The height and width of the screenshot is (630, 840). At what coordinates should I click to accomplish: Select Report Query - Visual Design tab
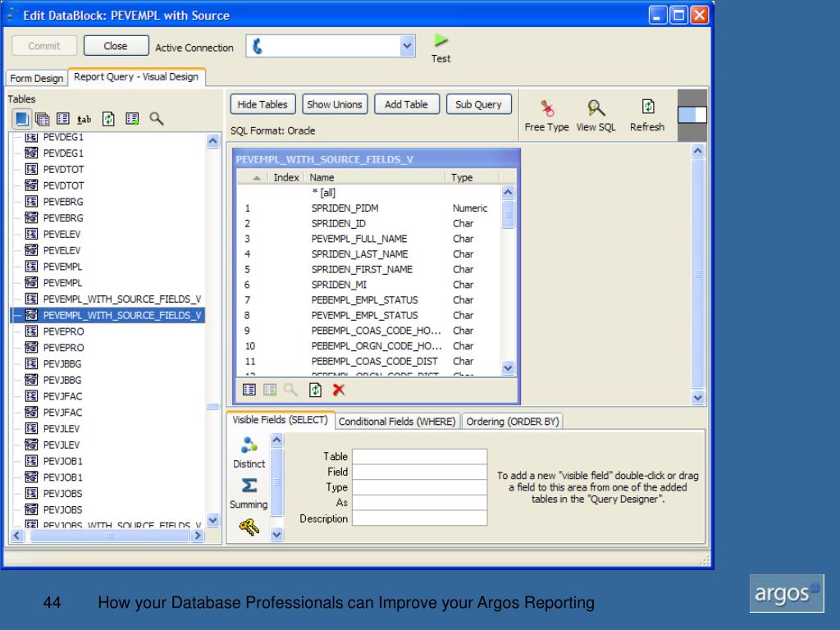136,76
